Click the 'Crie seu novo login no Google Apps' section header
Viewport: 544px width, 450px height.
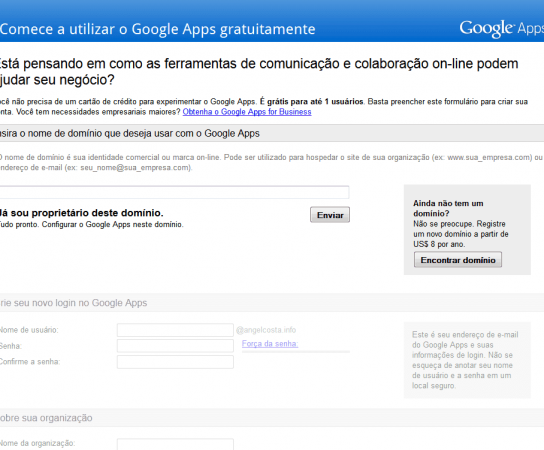pyautogui.click(x=74, y=303)
